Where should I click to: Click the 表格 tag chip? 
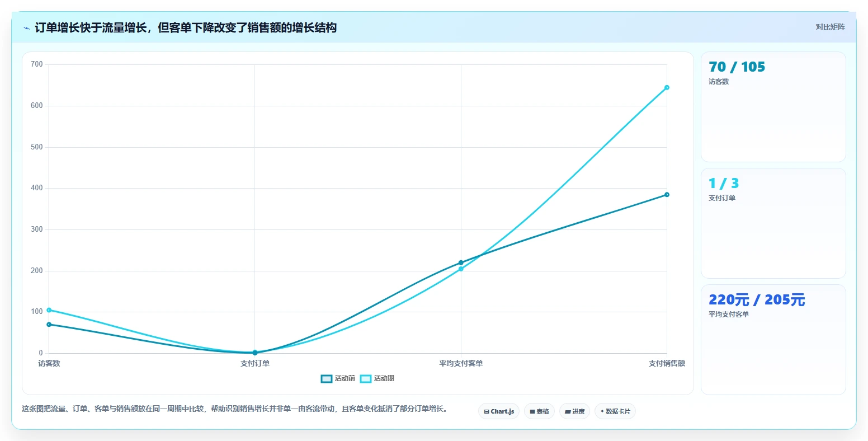(x=539, y=411)
